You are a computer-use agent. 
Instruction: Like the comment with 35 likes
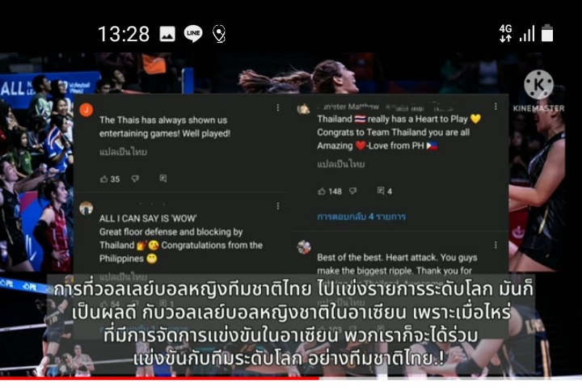(104, 179)
